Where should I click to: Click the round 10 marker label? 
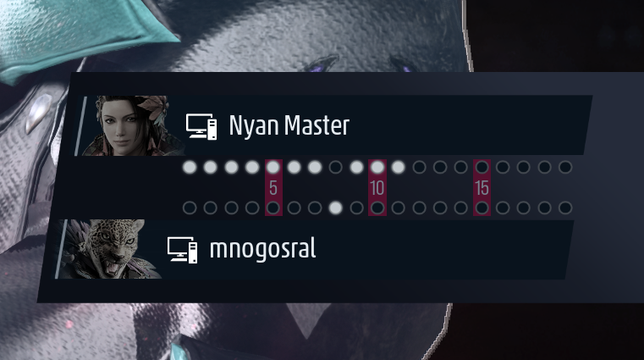tap(377, 188)
